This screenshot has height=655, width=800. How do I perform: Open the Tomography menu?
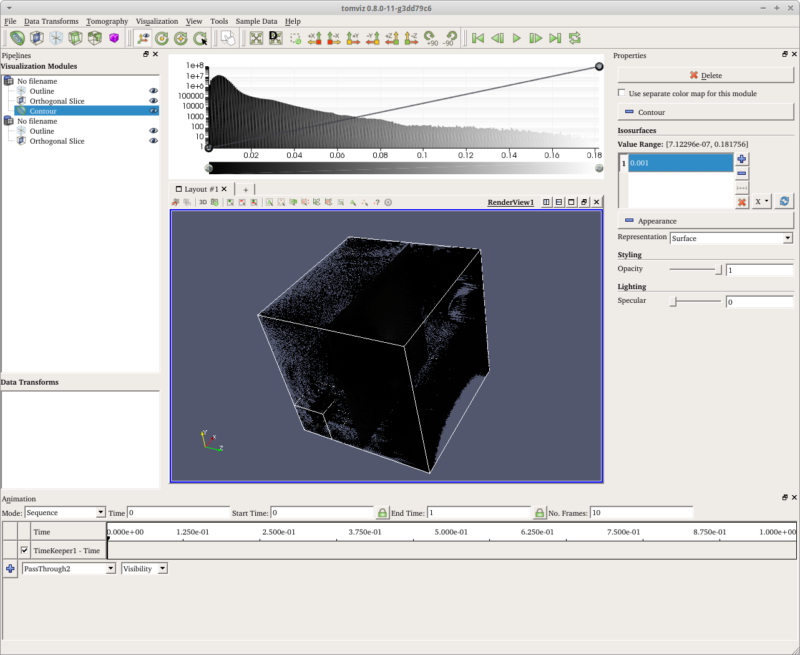point(107,21)
